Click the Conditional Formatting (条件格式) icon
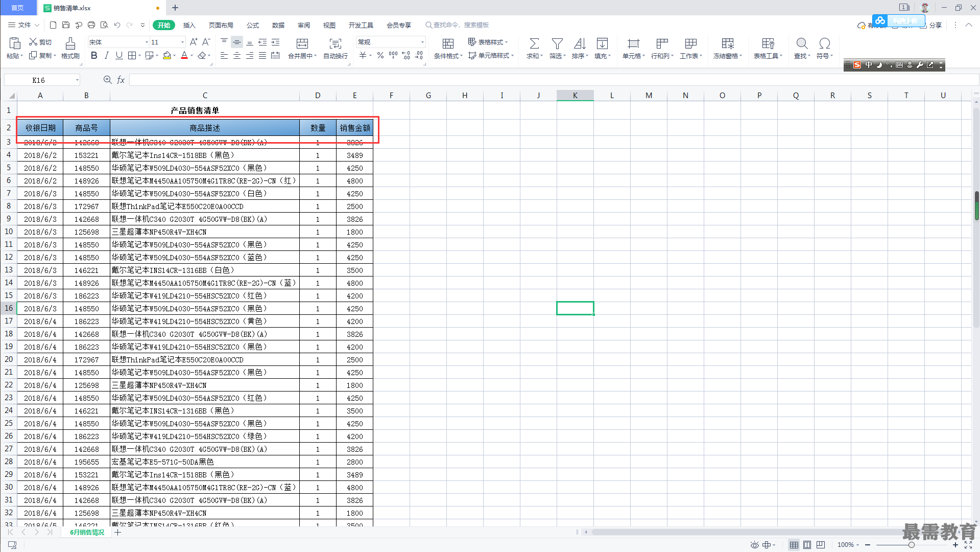This screenshot has height=552, width=980. [448, 43]
